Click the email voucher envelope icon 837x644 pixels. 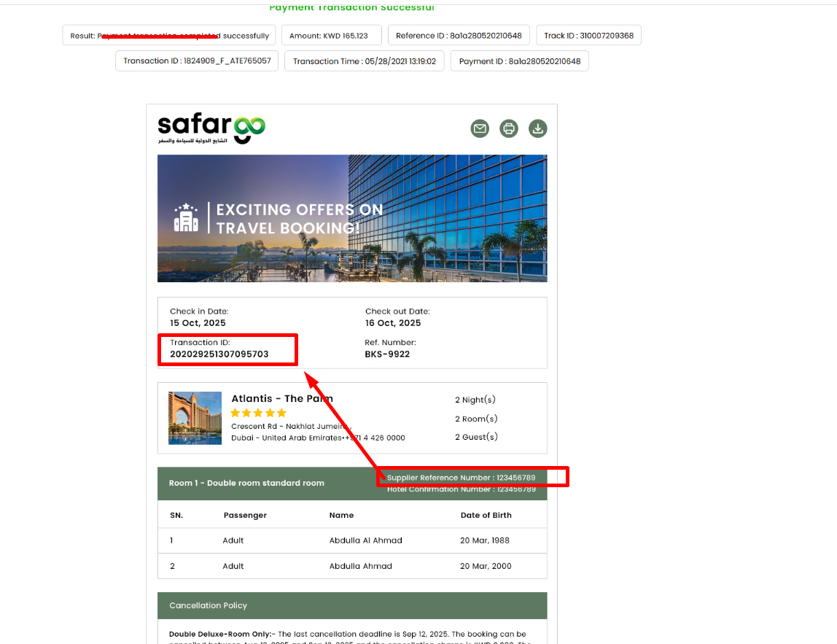click(480, 128)
